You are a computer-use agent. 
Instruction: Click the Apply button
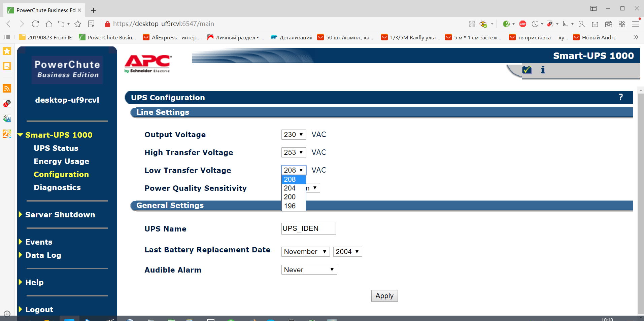384,296
